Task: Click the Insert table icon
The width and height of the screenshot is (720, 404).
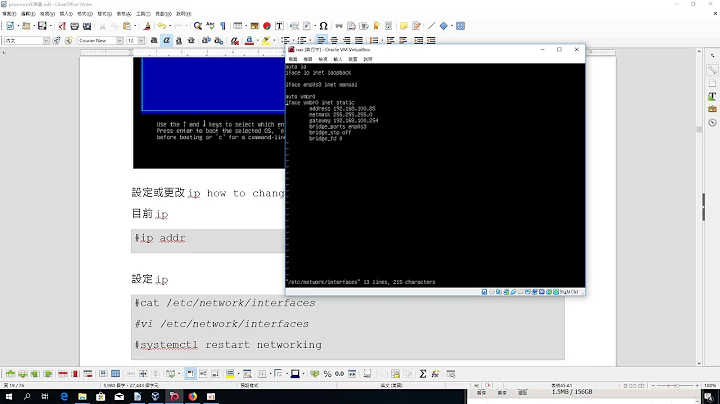Action: tap(237, 26)
